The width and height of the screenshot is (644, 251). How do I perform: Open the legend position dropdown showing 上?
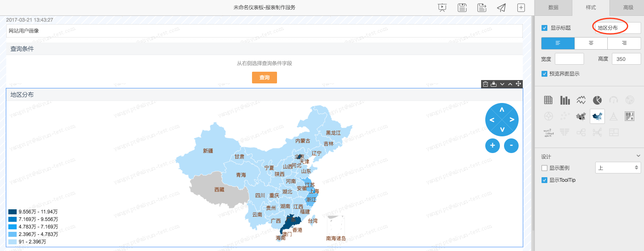click(x=618, y=168)
